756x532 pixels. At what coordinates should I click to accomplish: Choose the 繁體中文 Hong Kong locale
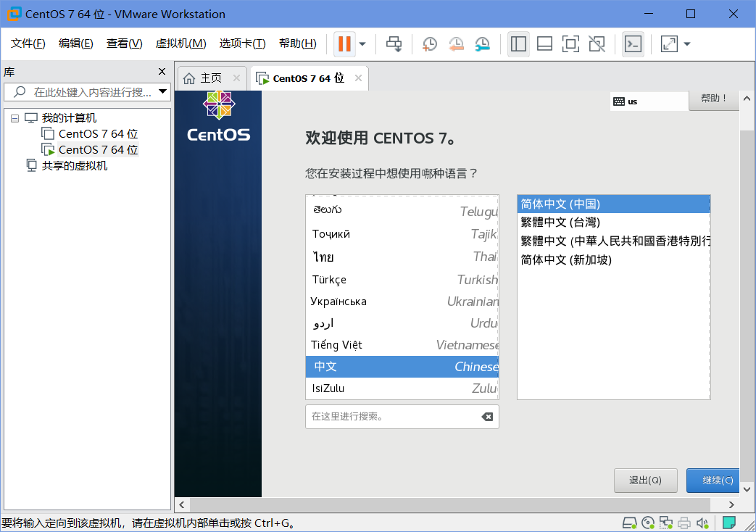(x=613, y=241)
